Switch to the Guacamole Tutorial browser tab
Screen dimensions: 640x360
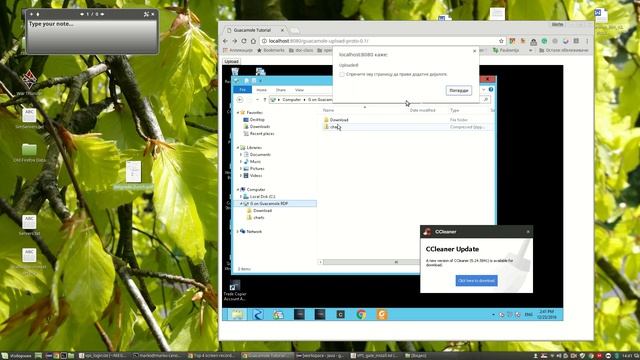253,30
